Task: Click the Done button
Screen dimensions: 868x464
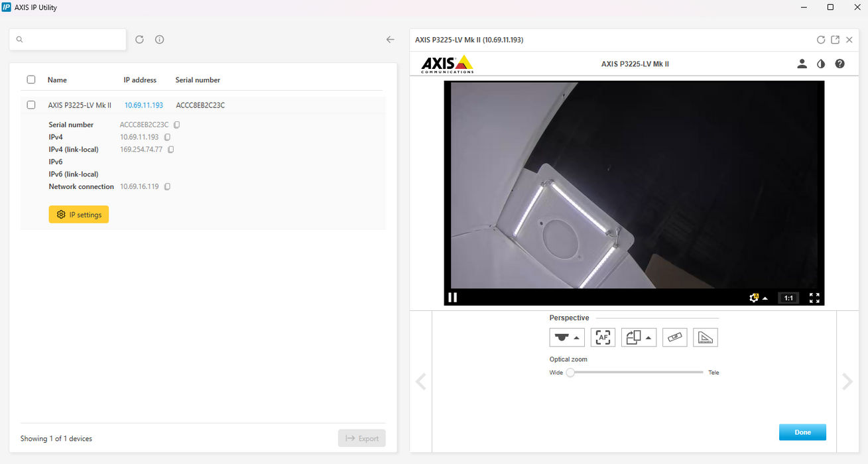Action: [802, 432]
